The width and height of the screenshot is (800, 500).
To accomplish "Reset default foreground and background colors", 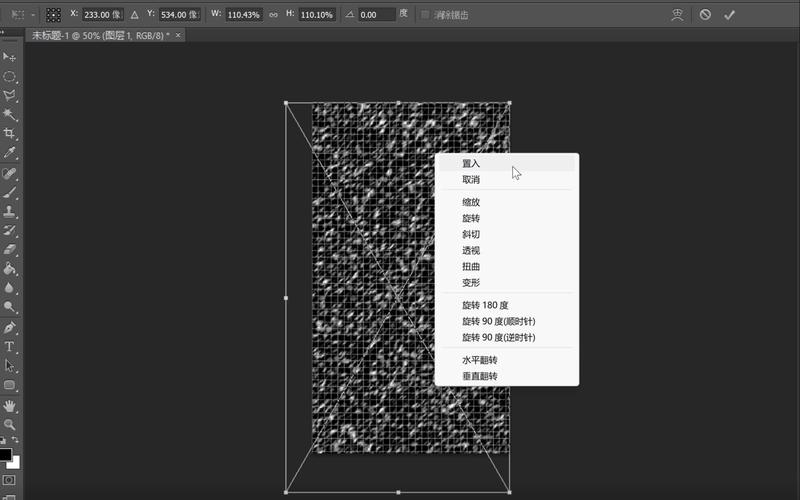I will click(3, 440).
